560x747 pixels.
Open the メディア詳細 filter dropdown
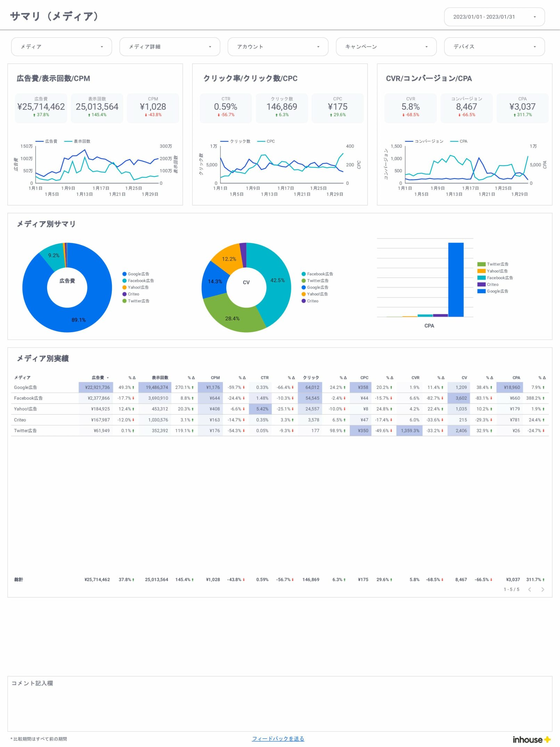(x=170, y=47)
